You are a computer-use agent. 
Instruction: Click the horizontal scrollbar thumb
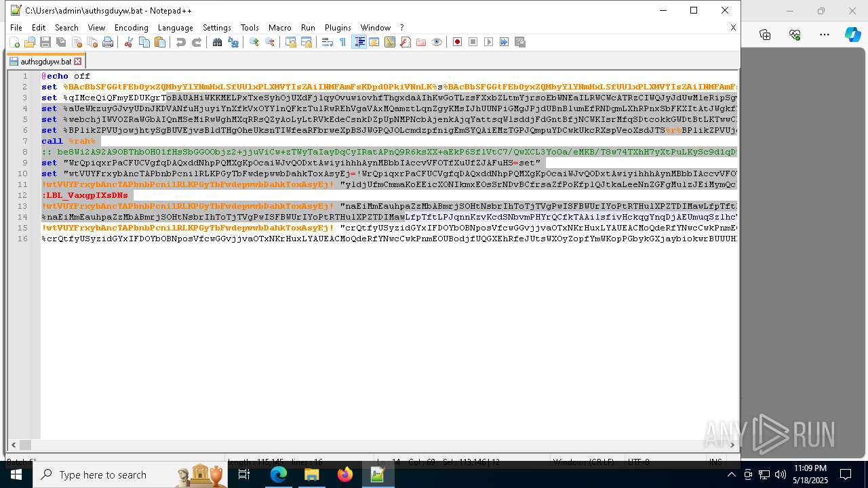pyautogui.click(x=25, y=445)
